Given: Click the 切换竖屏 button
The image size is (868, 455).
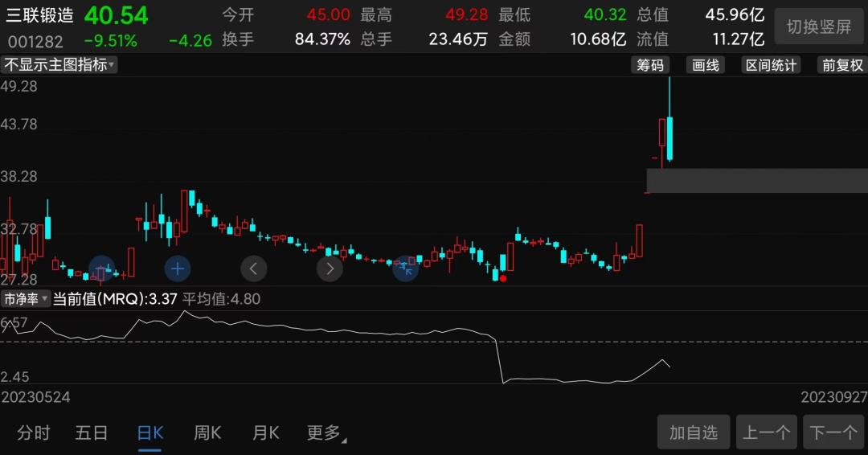Looking at the screenshot, I should pos(819,27).
